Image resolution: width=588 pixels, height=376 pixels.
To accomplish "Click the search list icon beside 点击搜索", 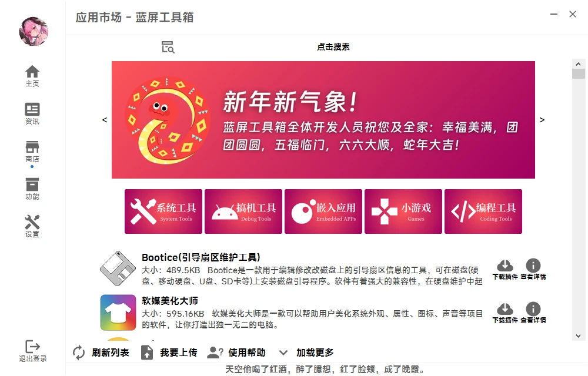I will pos(168,47).
